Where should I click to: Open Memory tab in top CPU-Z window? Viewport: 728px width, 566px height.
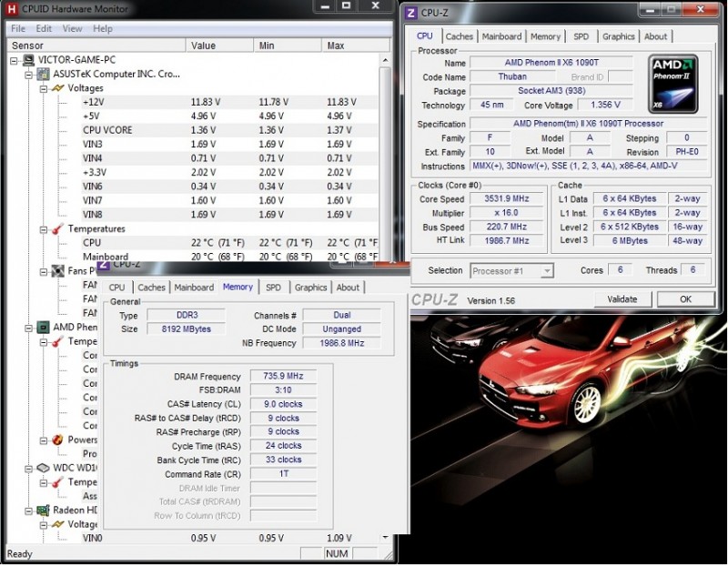pos(545,36)
